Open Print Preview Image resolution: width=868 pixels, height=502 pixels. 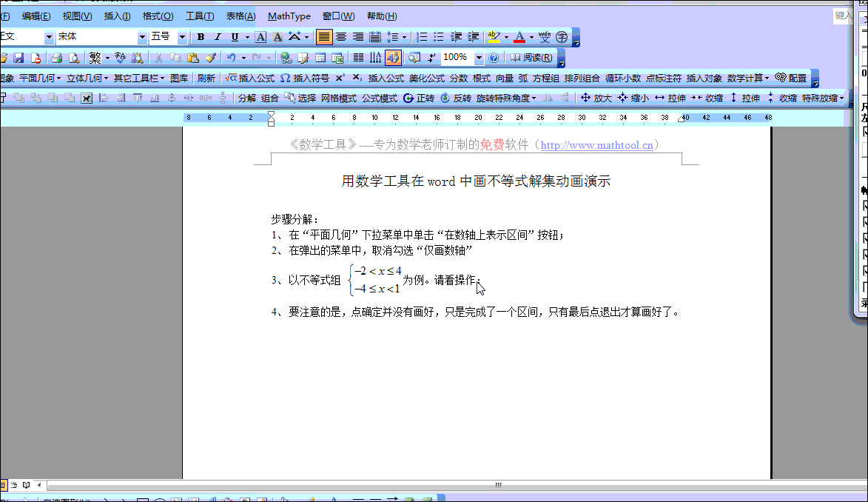73,58
